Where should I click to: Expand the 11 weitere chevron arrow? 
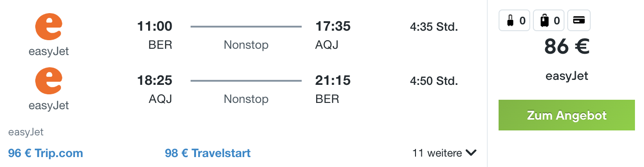tap(471, 153)
